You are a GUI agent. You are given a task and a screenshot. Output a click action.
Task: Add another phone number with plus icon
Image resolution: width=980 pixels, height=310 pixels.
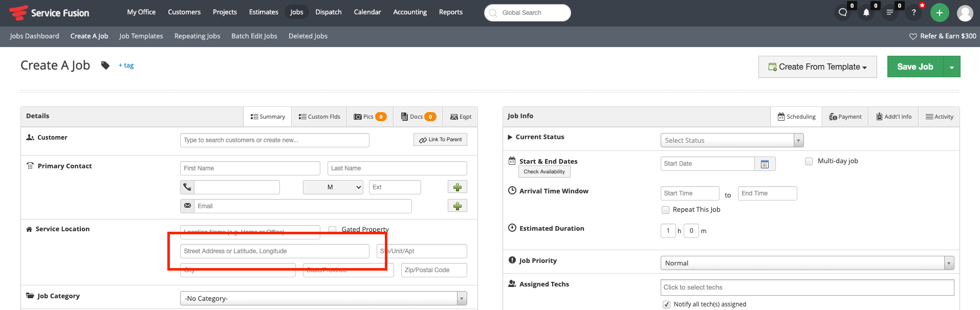(457, 187)
